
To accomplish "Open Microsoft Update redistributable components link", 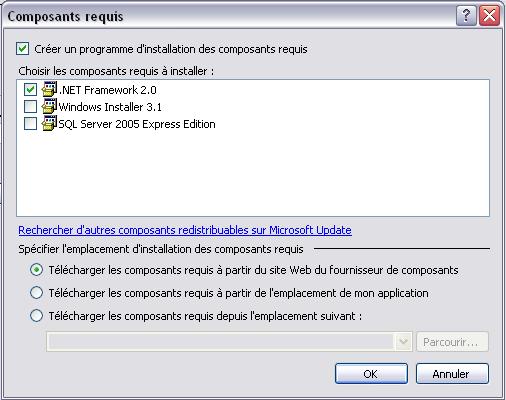I will click(185, 230).
